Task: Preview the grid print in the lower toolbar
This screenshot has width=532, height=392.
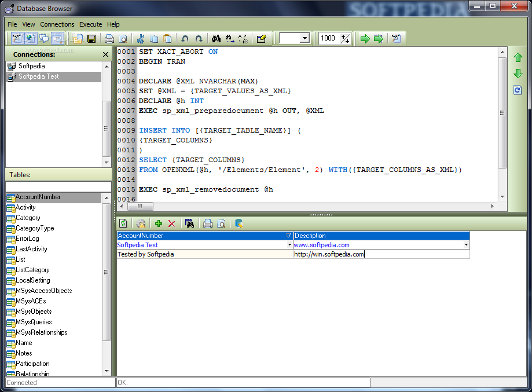Action: 221,224
